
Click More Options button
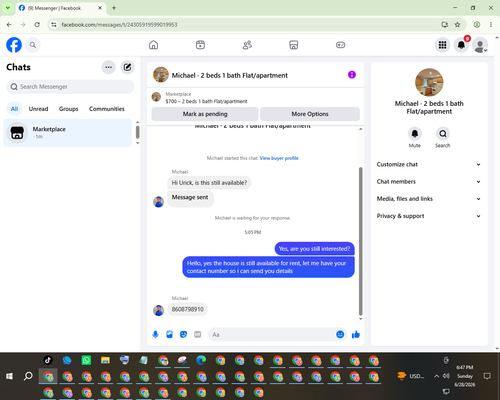coord(310,114)
